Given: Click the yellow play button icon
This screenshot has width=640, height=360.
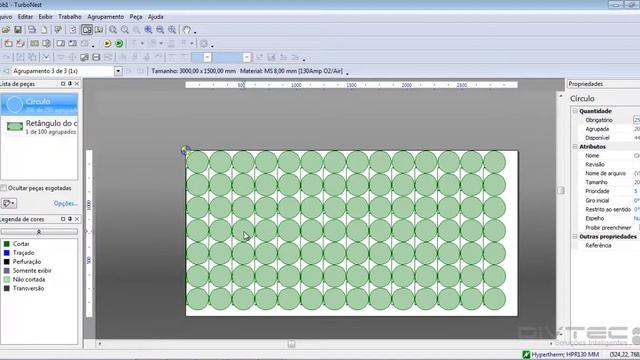Looking at the screenshot, I should [107, 43].
